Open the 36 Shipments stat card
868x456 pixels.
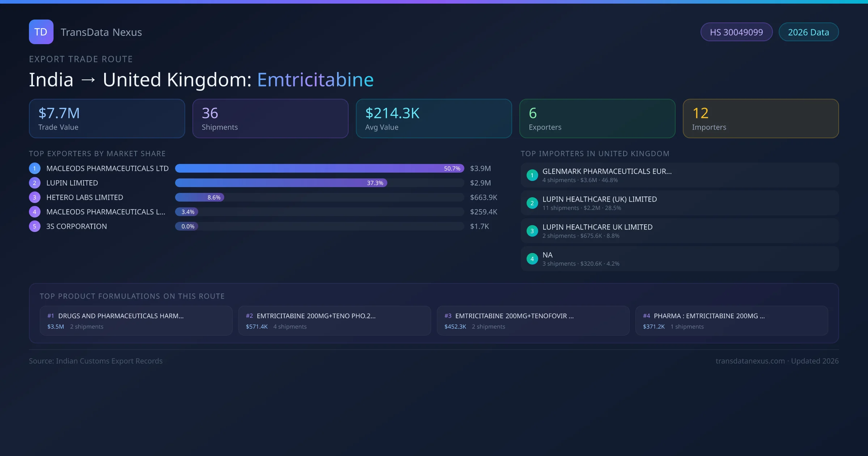270,119
